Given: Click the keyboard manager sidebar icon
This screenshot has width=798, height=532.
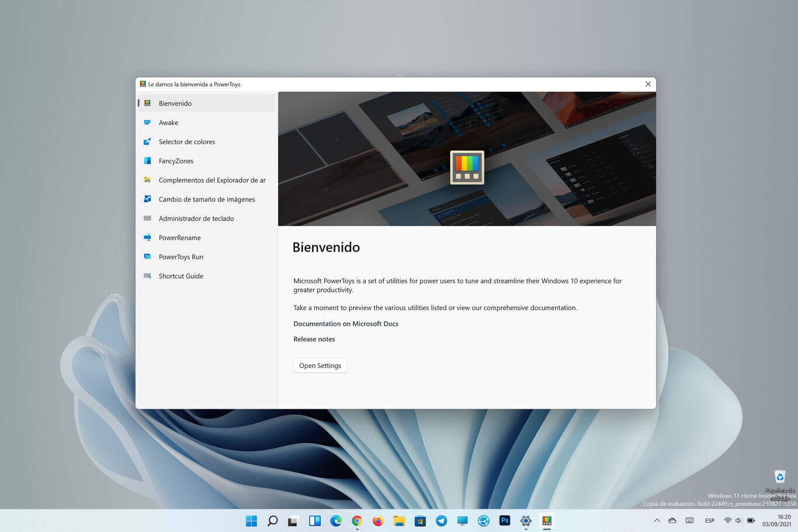Looking at the screenshot, I should coord(147,218).
